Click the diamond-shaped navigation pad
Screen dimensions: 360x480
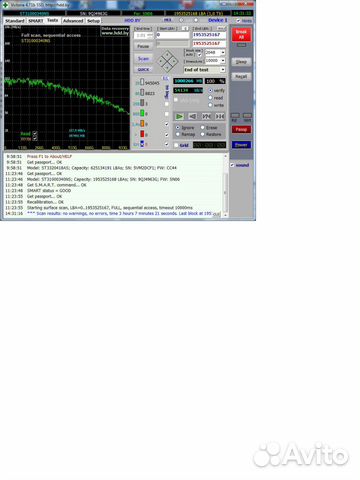coord(167,62)
